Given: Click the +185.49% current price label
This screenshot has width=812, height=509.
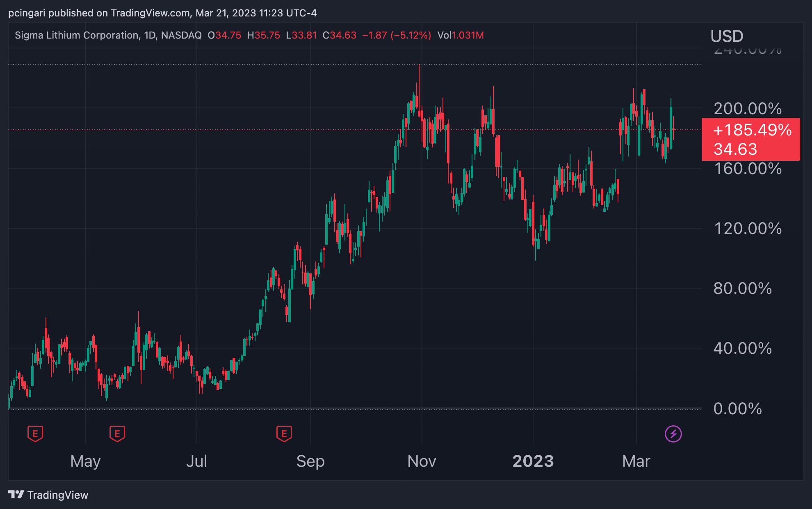Looking at the screenshot, I should tap(751, 139).
